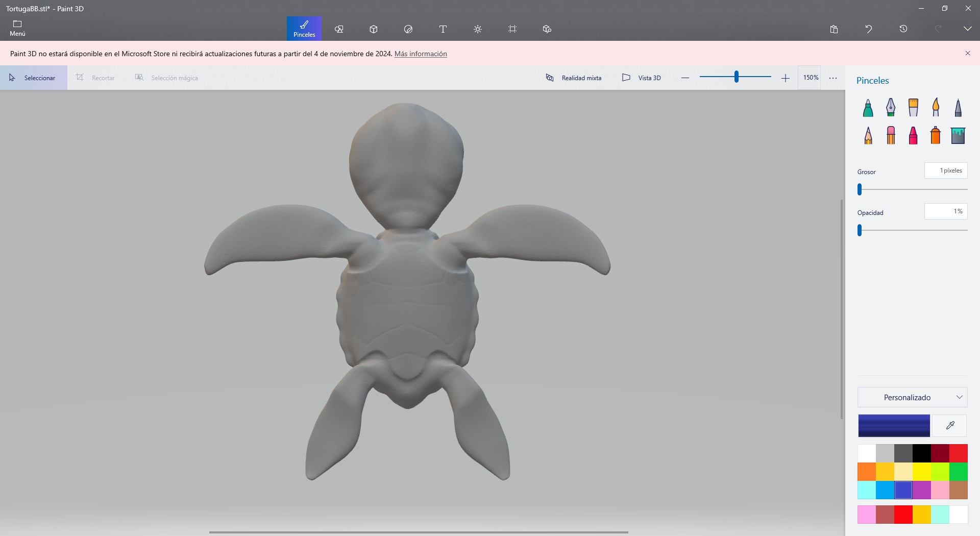Pick the selected indigo blue swatch
Viewport: 980px width, 536px height.
(903, 490)
